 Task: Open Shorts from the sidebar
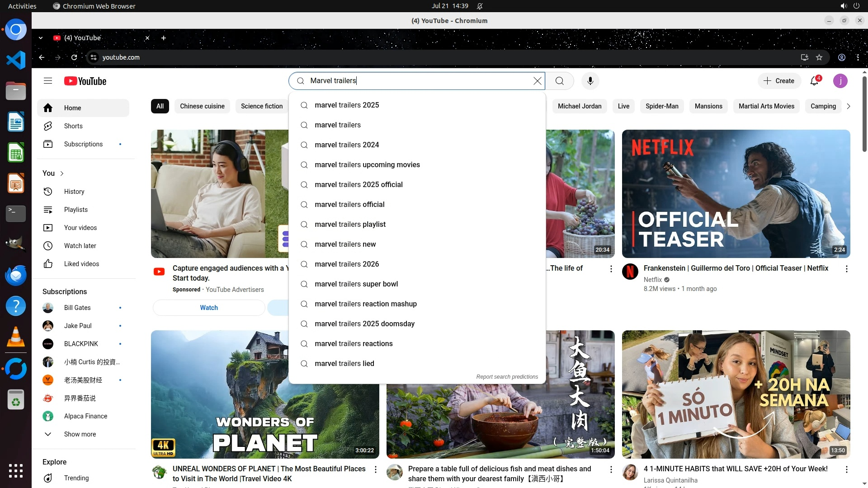click(73, 126)
